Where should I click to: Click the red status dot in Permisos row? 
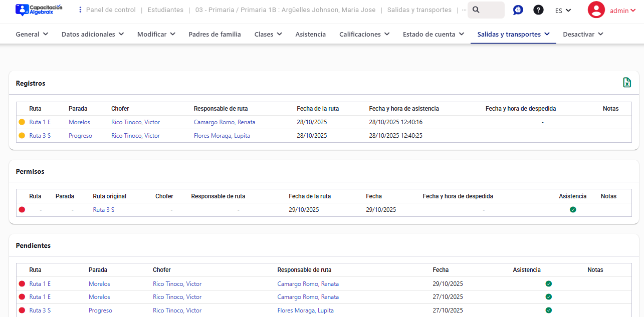tap(22, 210)
